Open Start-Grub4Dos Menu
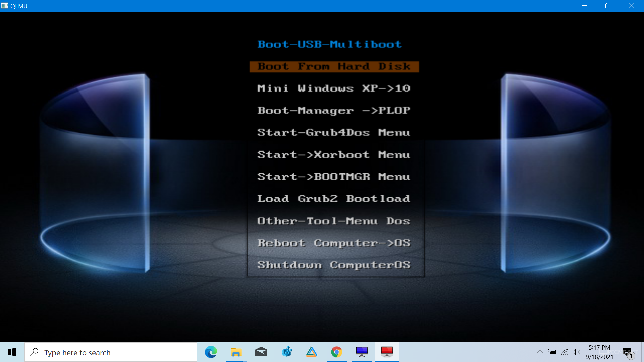 334,133
